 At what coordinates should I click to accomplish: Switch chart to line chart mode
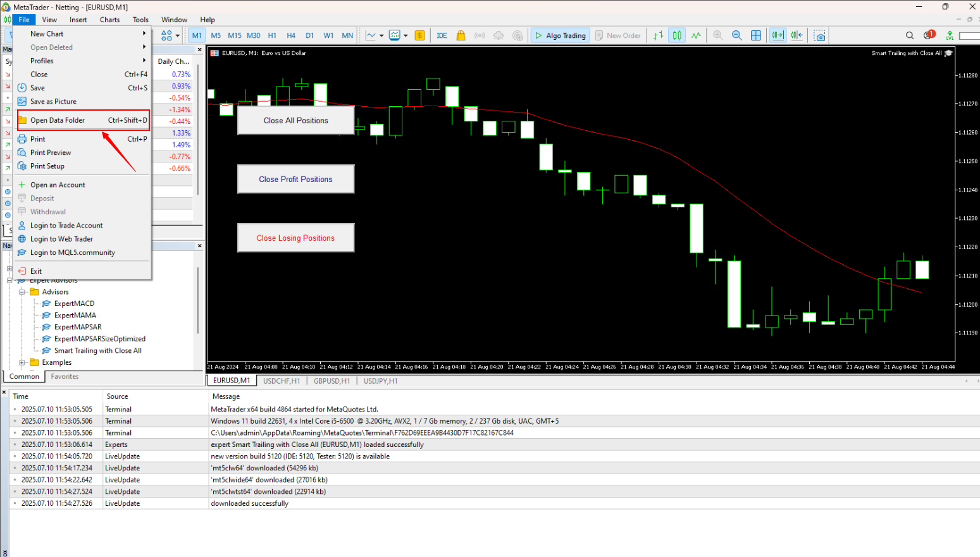point(697,35)
